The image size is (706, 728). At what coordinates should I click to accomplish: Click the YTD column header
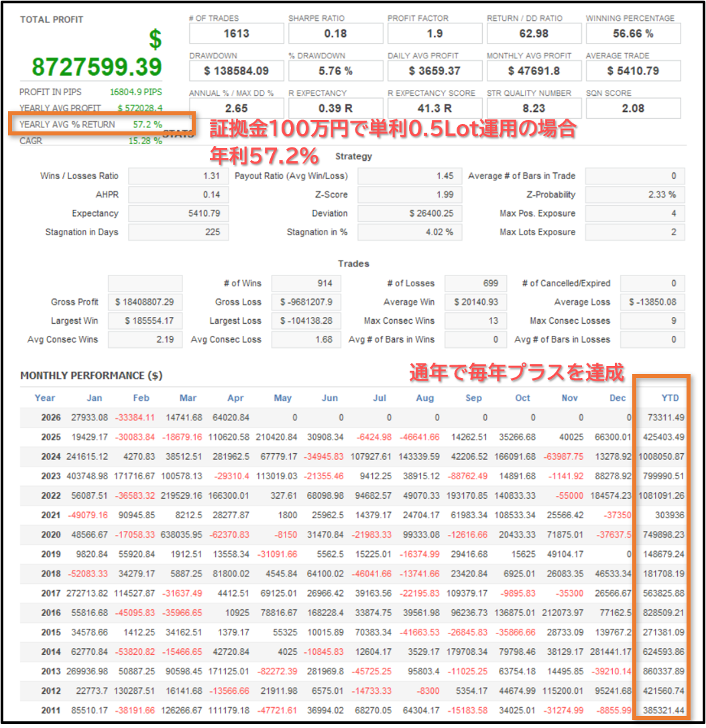point(670,398)
